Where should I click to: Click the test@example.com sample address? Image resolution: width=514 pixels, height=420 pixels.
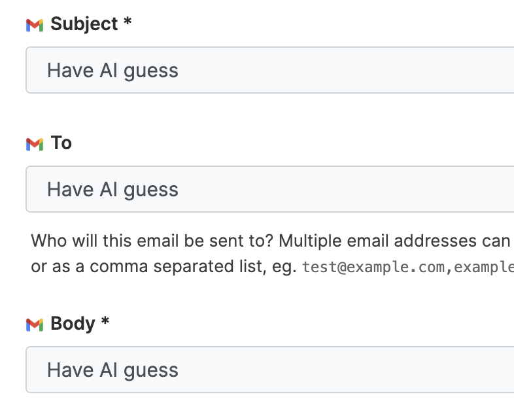point(373,267)
